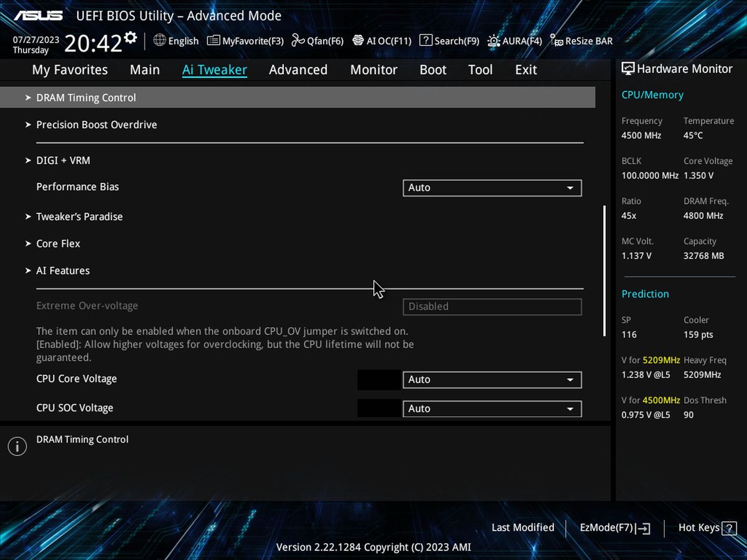Image resolution: width=747 pixels, height=560 pixels.
Task: Click the ReSize BAR icon
Action: click(557, 41)
